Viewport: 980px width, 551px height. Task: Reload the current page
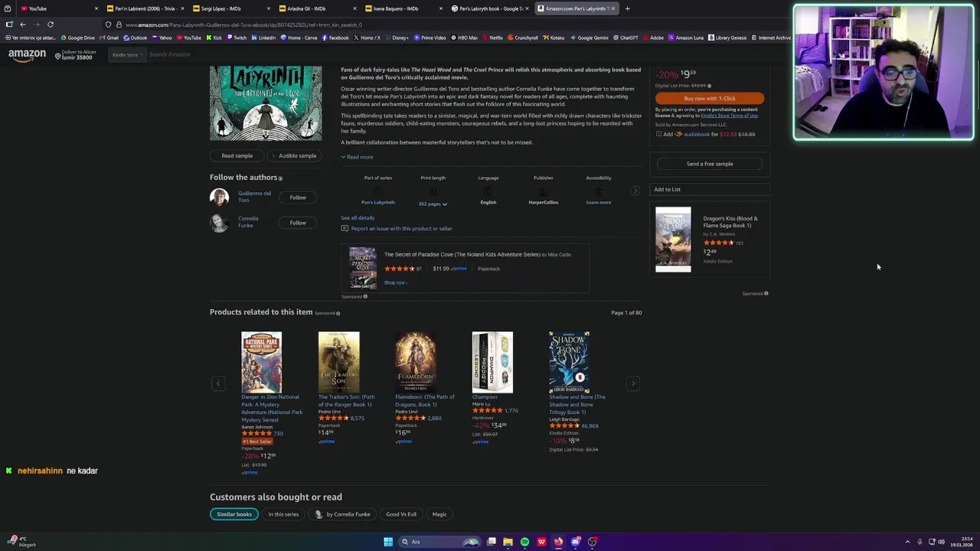click(x=51, y=24)
